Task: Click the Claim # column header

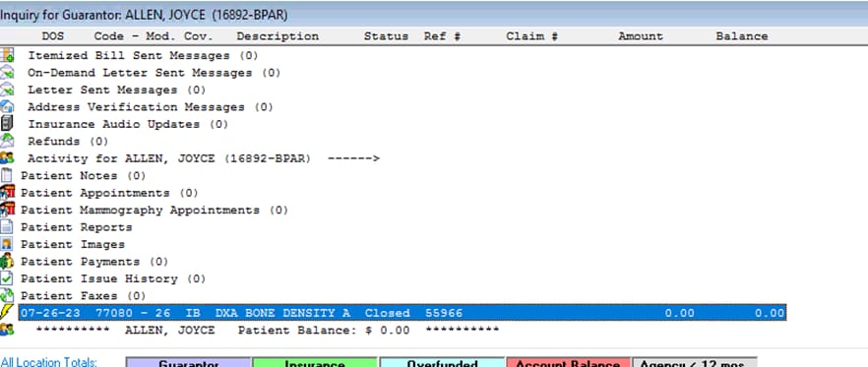Action: [x=531, y=36]
